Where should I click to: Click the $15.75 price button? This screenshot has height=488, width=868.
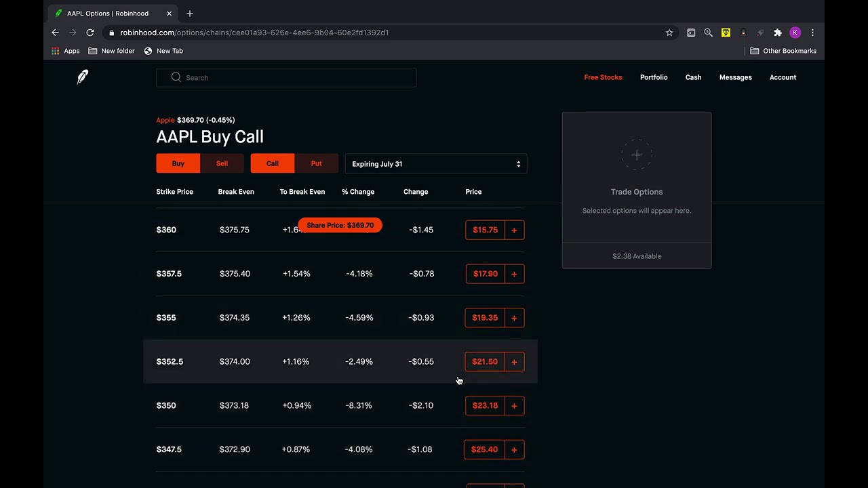485,230
